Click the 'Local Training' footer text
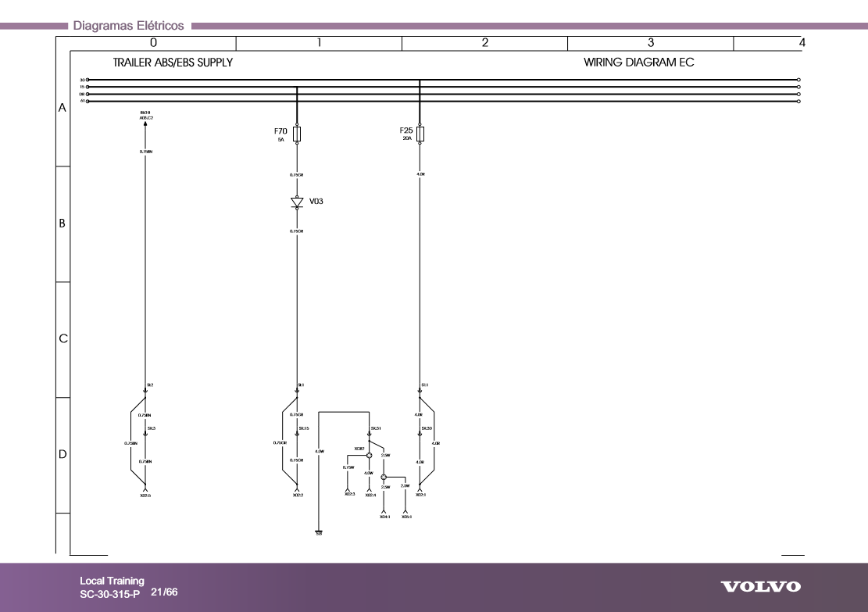Screen dimensions: 868x612 point(112,581)
